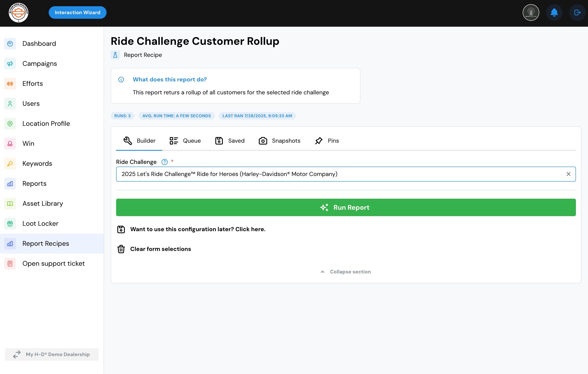Image resolution: width=588 pixels, height=374 pixels.
Task: Click the dealership logo in header
Action: point(19,12)
